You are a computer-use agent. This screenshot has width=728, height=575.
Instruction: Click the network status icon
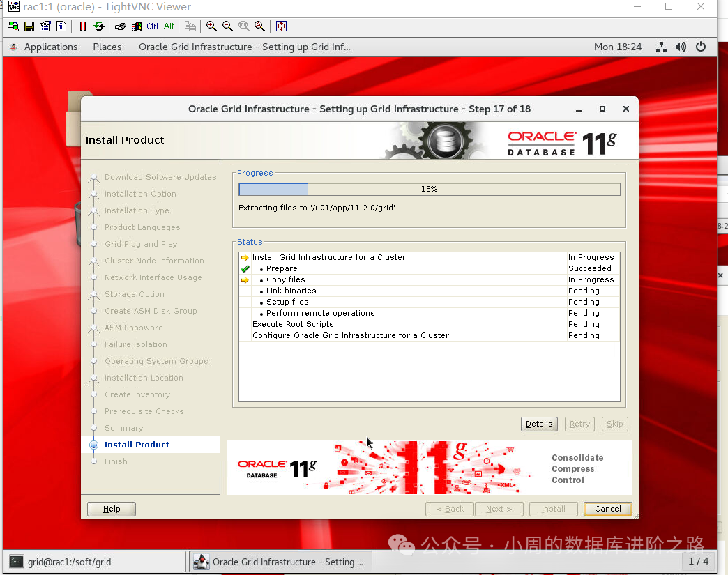661,47
